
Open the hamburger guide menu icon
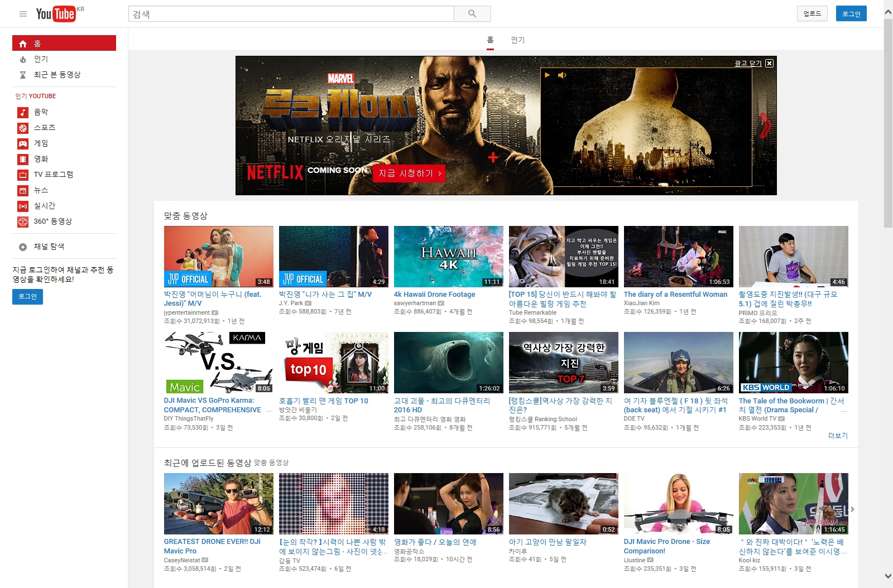23,14
